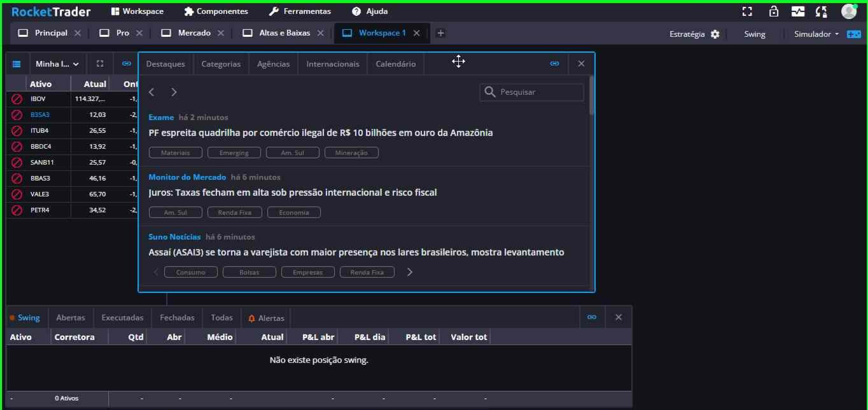Open the Destaques news tab
This screenshot has height=410, width=868.
(x=165, y=64)
